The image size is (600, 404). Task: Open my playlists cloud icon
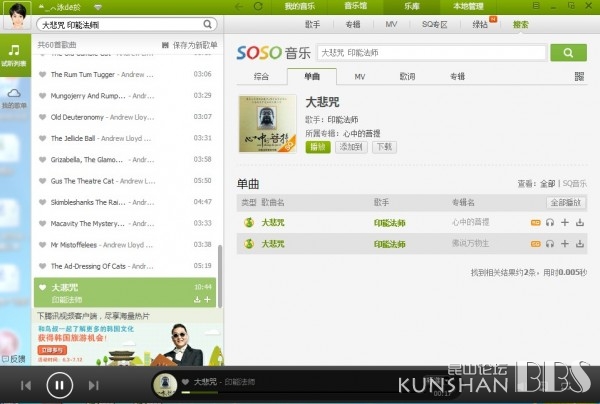click(x=15, y=98)
